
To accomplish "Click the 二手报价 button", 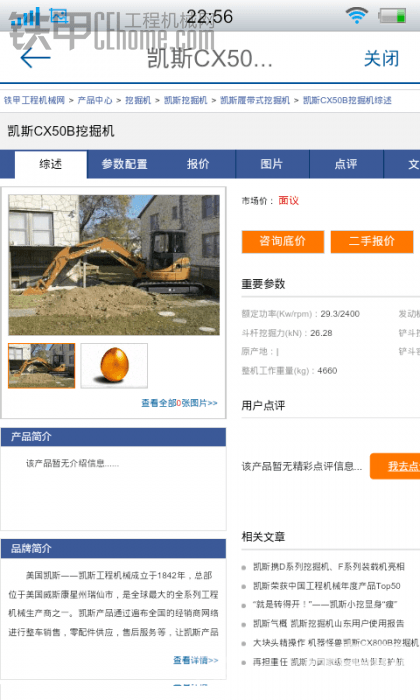I will tap(372, 242).
